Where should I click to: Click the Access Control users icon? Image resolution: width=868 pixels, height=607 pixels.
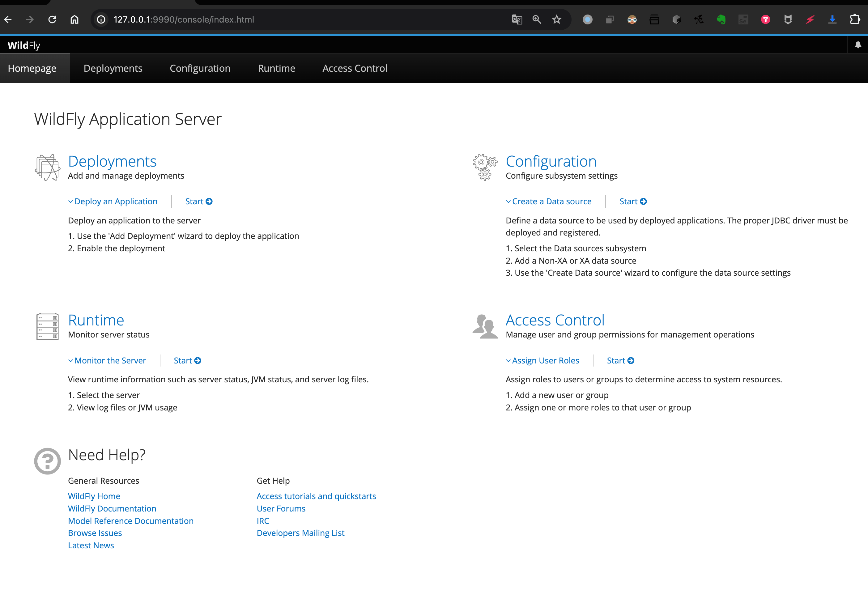coord(485,327)
